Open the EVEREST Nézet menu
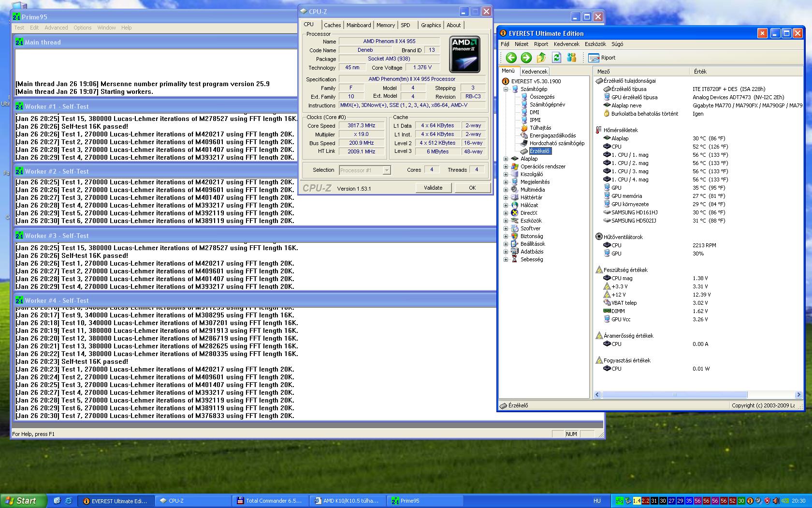The image size is (812, 508). pos(521,44)
